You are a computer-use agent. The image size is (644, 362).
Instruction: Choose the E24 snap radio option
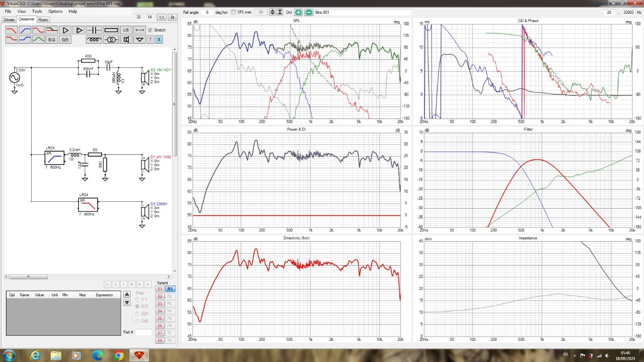137,314
